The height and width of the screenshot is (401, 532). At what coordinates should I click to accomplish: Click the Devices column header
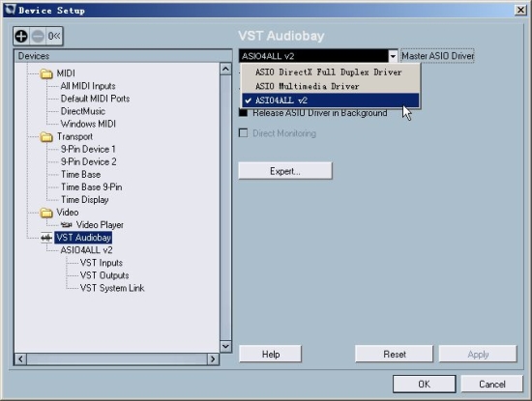123,56
